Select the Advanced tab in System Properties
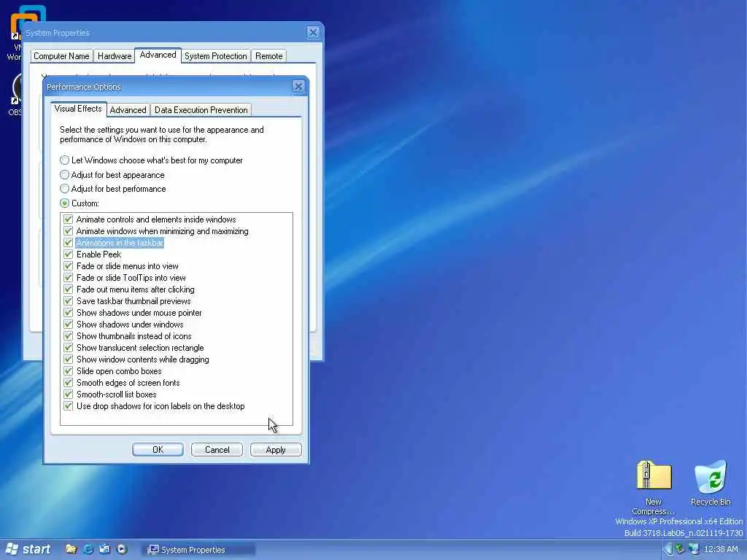Screen dimensions: 747x560 (158, 55)
